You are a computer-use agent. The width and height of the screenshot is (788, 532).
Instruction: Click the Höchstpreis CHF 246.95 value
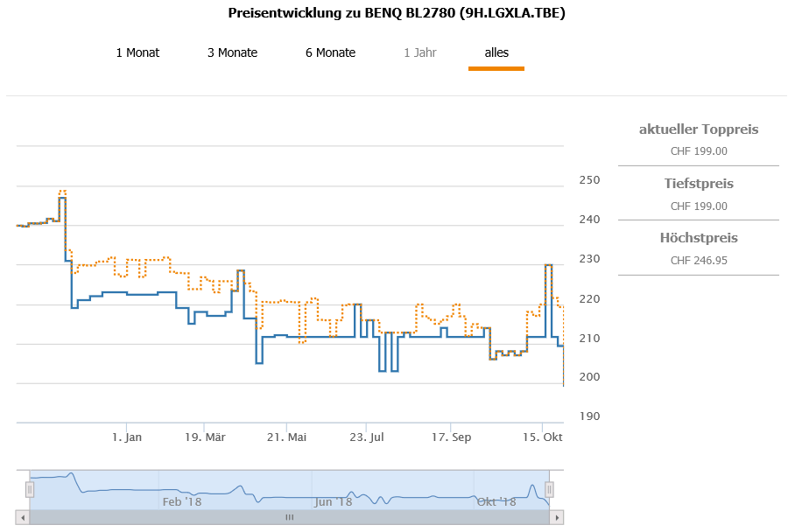click(x=699, y=261)
